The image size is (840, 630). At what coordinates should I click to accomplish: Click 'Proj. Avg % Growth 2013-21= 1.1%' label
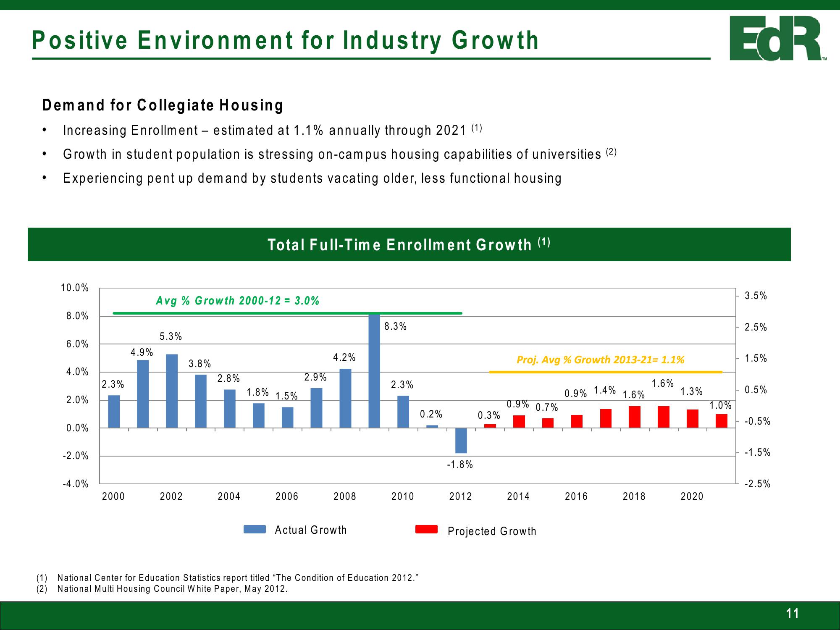point(600,360)
